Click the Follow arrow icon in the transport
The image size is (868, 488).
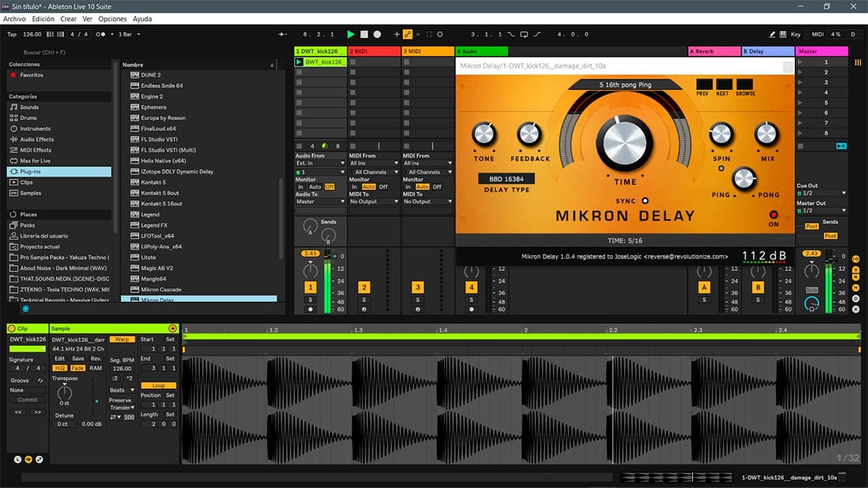282,34
